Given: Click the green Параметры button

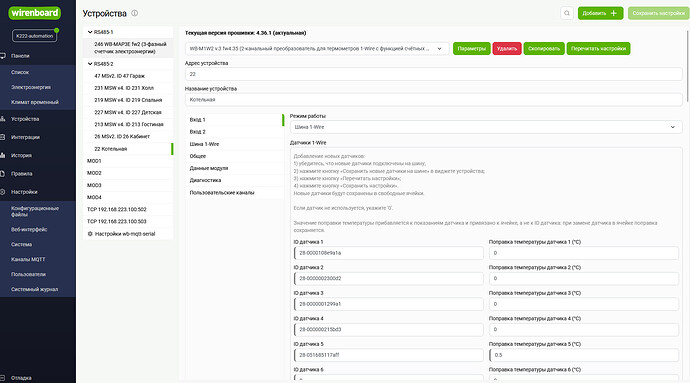Looking at the screenshot, I should (x=471, y=48).
